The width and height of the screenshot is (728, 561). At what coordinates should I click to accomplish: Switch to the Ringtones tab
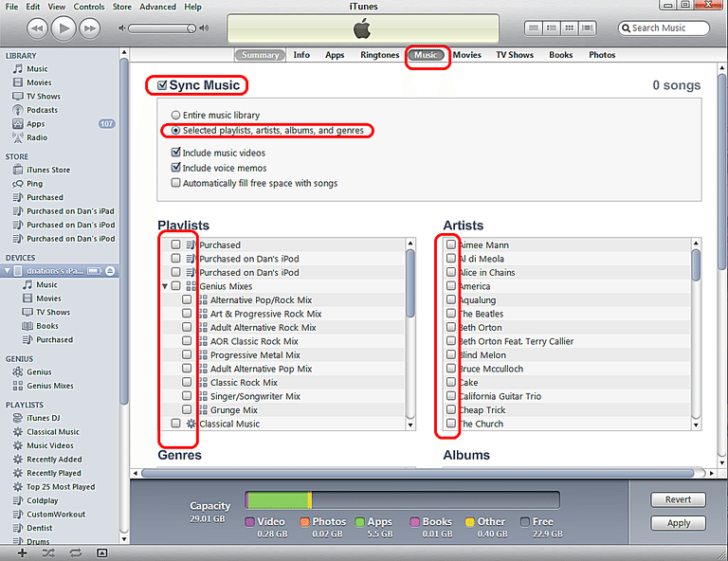pyautogui.click(x=380, y=55)
